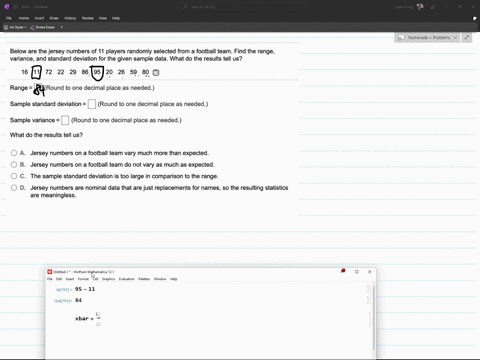This screenshot has width=480, height=360.
Task: Open Mathematica Cell menu
Action: coord(95,279)
